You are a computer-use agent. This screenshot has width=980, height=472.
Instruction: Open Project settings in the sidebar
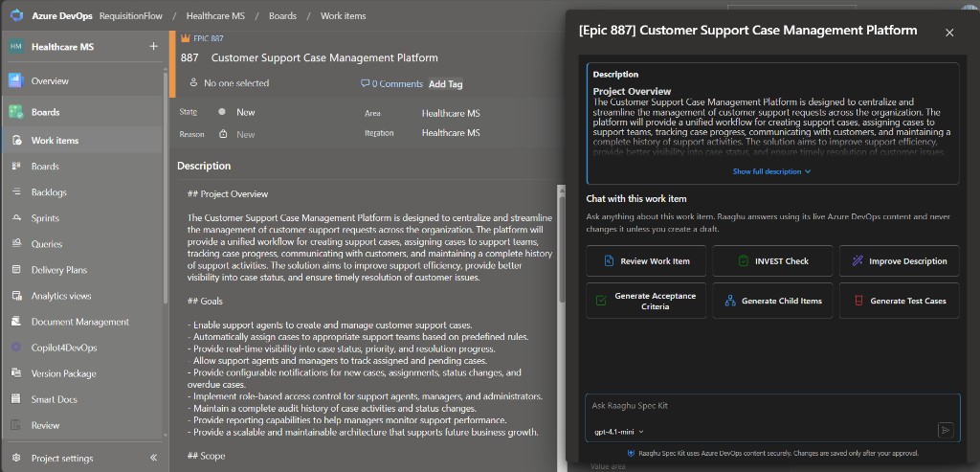pyautogui.click(x=62, y=459)
